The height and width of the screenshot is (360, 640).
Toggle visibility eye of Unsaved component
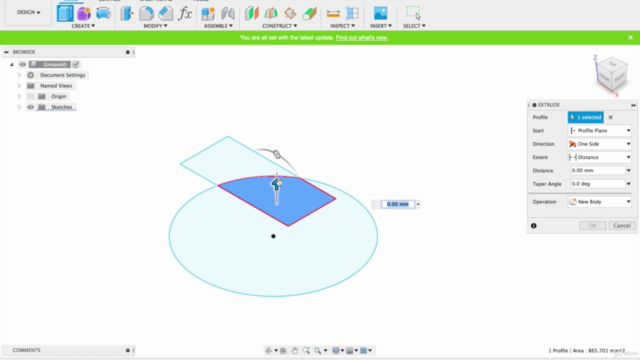point(22,64)
